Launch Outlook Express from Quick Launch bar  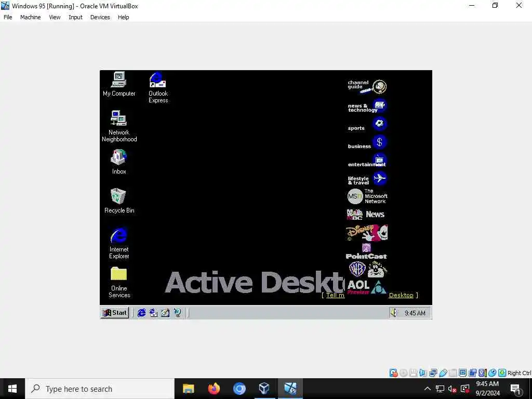point(153,312)
